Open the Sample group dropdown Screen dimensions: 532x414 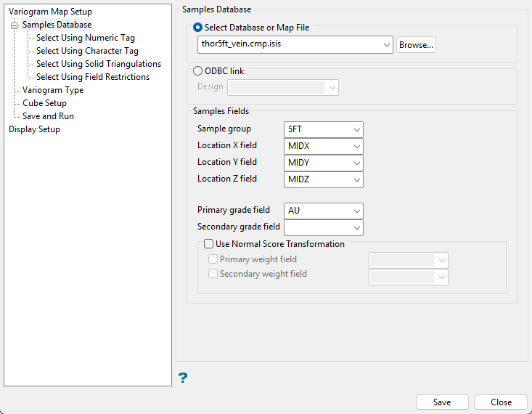[356, 129]
